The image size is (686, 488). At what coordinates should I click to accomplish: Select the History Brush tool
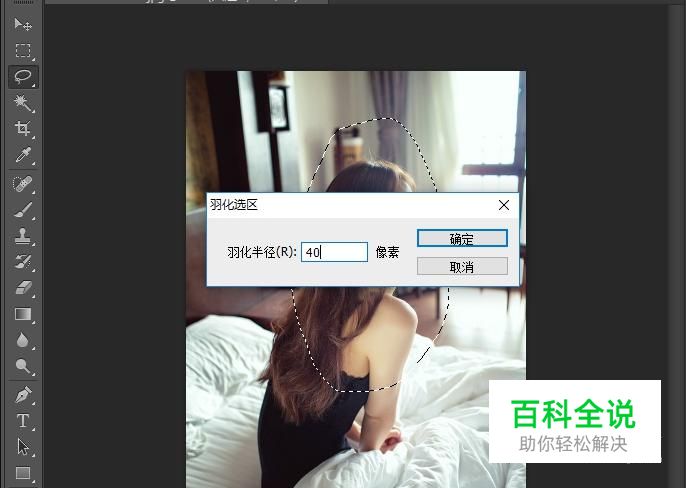click(23, 262)
